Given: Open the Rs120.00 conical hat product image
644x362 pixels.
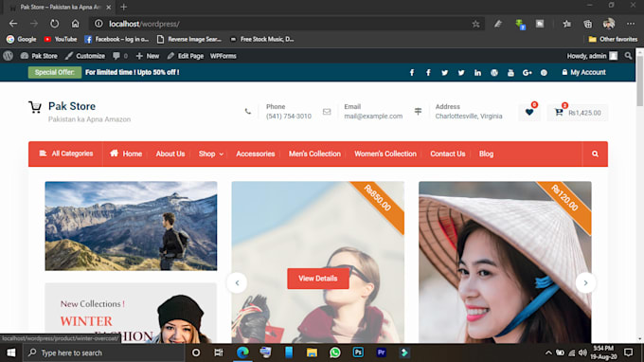Looking at the screenshot, I should pos(505,262).
